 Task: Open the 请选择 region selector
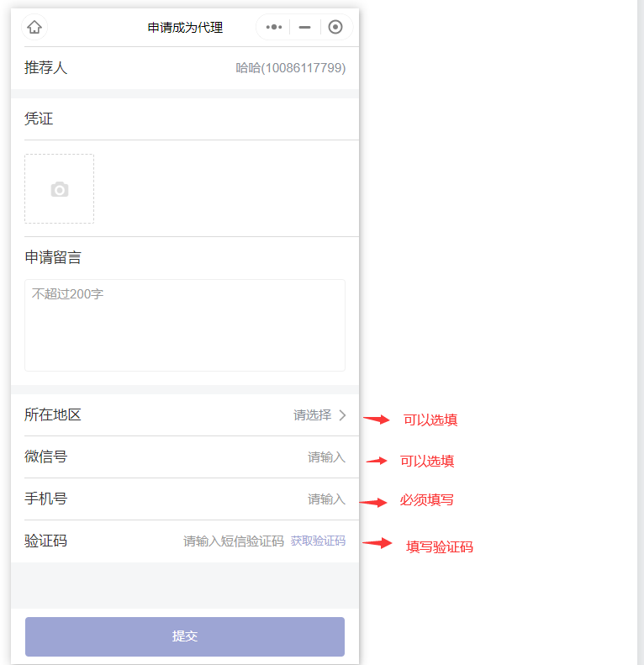click(x=312, y=414)
